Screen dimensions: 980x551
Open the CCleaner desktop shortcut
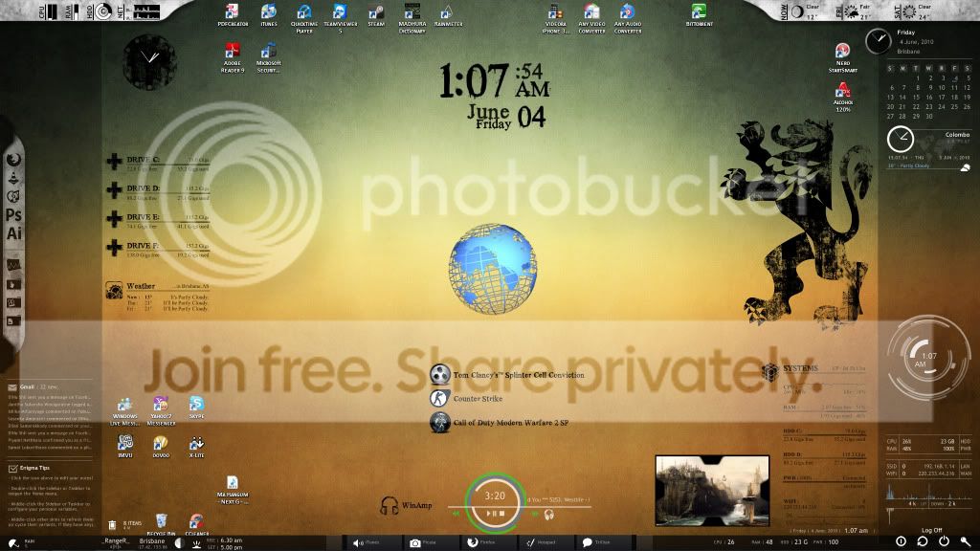point(196,525)
